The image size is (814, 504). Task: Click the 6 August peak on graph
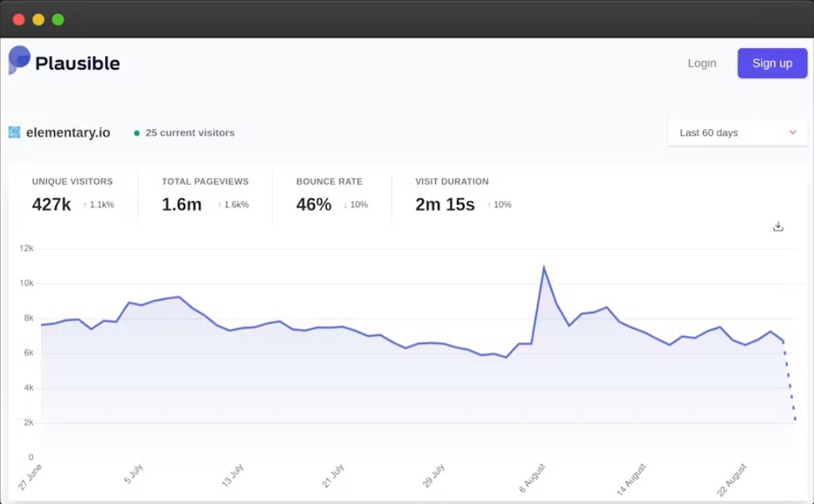543,267
